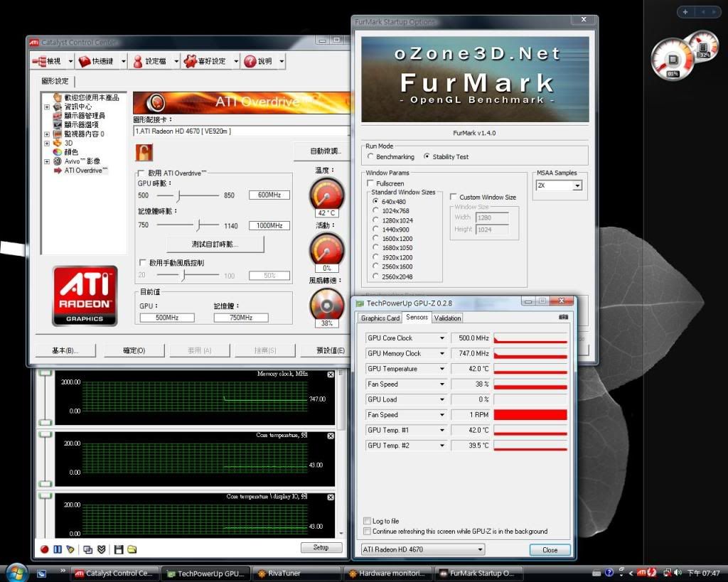
Task: Click the GPU-Z screenshot icon beside the tabs
Action: (564, 317)
